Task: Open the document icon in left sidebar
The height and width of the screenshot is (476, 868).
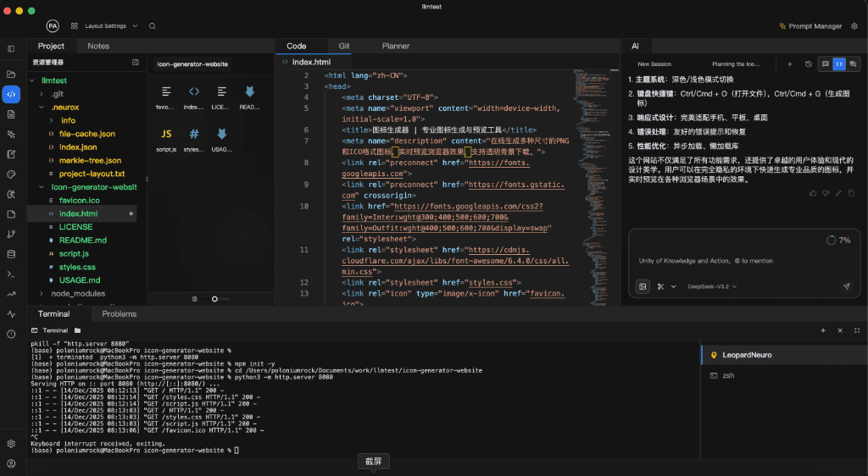Action: [x=11, y=114]
